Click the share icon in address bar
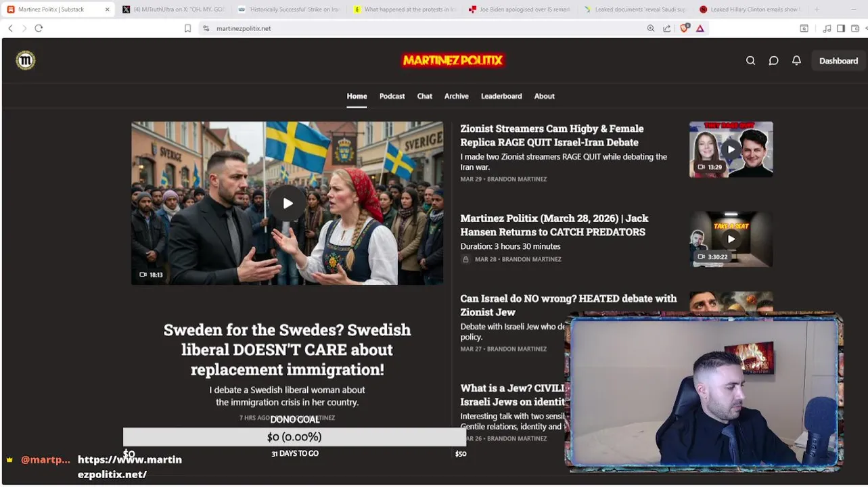Screen dimensions: 868x487 (x=667, y=28)
